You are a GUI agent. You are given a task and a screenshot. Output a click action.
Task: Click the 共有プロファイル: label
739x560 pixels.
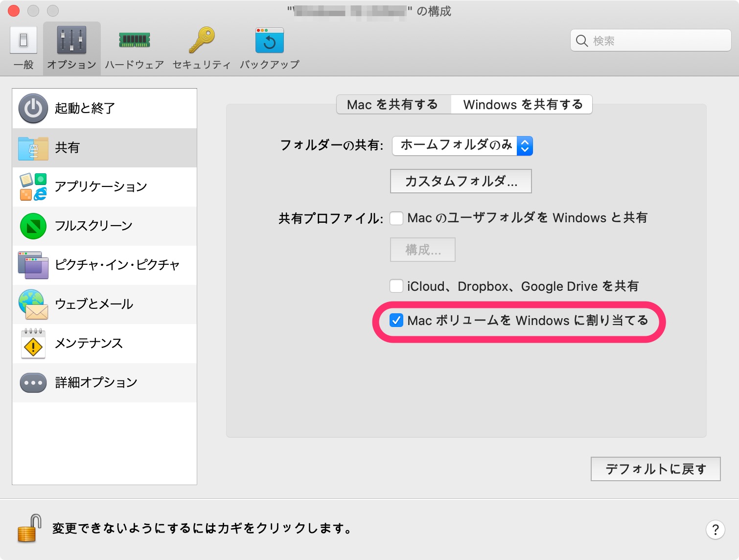click(x=331, y=218)
